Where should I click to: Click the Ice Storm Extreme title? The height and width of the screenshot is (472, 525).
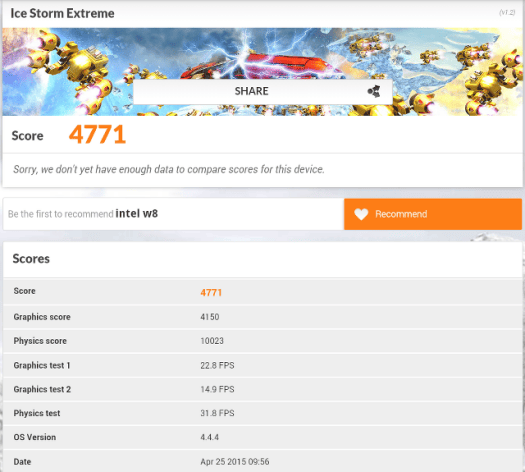point(62,13)
